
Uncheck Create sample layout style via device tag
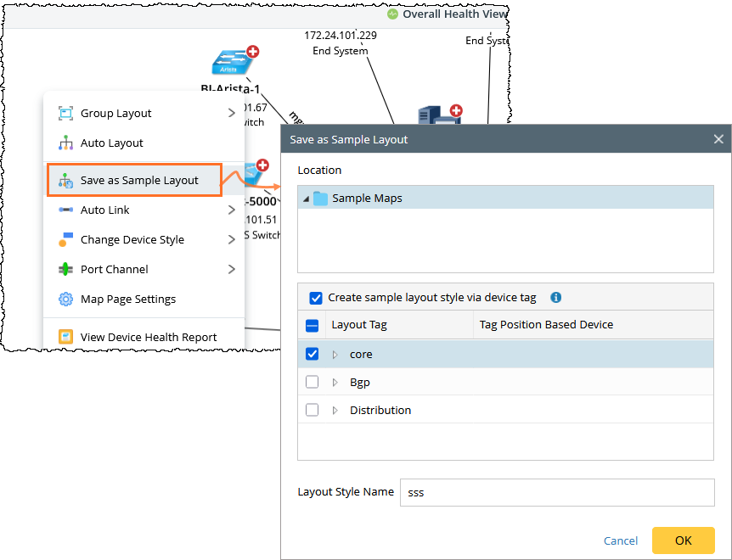(316, 298)
